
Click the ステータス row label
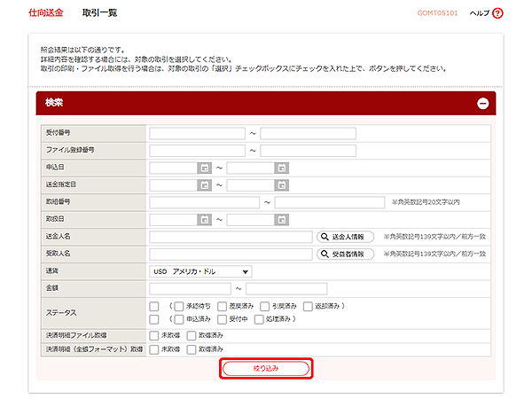pyautogui.click(x=61, y=313)
